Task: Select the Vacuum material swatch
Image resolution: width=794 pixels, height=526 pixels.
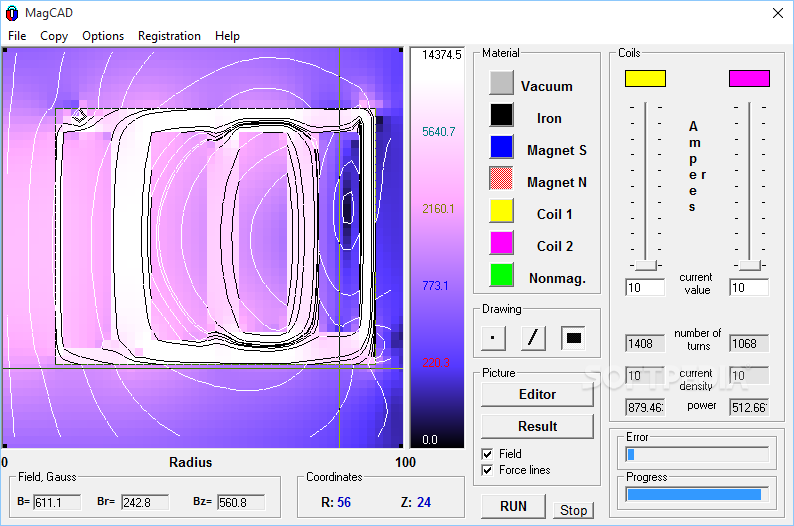Action: (x=501, y=83)
